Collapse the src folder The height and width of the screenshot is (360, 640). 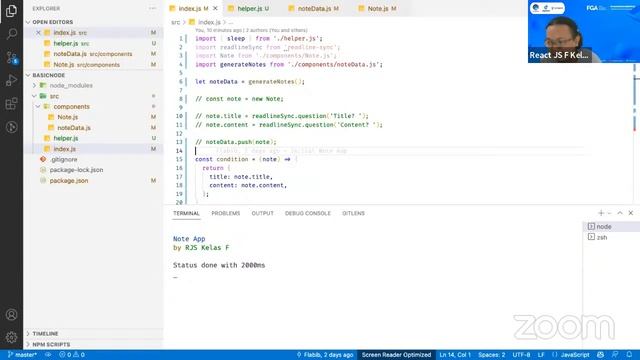(x=54, y=96)
